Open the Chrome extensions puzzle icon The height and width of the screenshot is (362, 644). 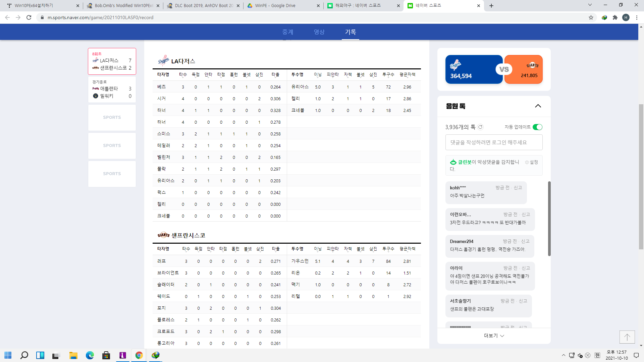tap(615, 17)
